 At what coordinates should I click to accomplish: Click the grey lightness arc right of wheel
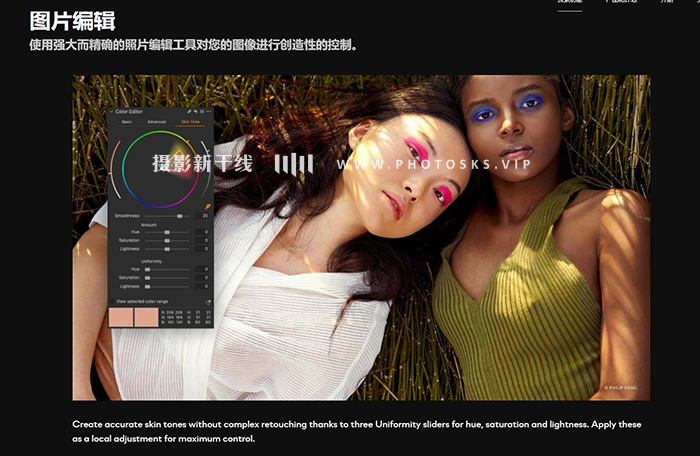pos(206,170)
